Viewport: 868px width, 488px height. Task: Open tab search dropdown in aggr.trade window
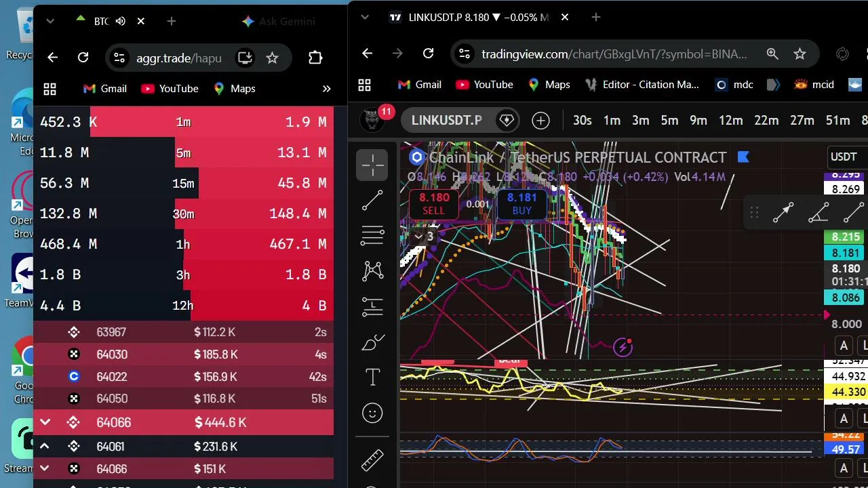(50, 21)
